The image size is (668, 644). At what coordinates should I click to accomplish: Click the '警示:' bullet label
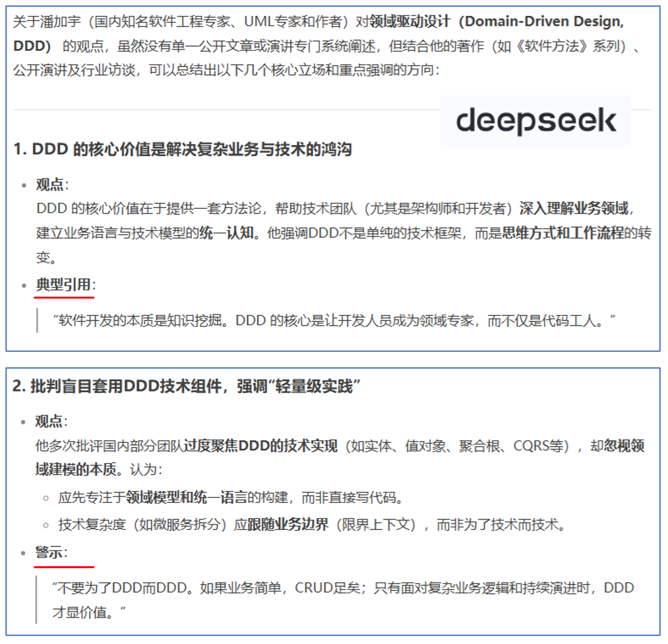pyautogui.click(x=51, y=552)
